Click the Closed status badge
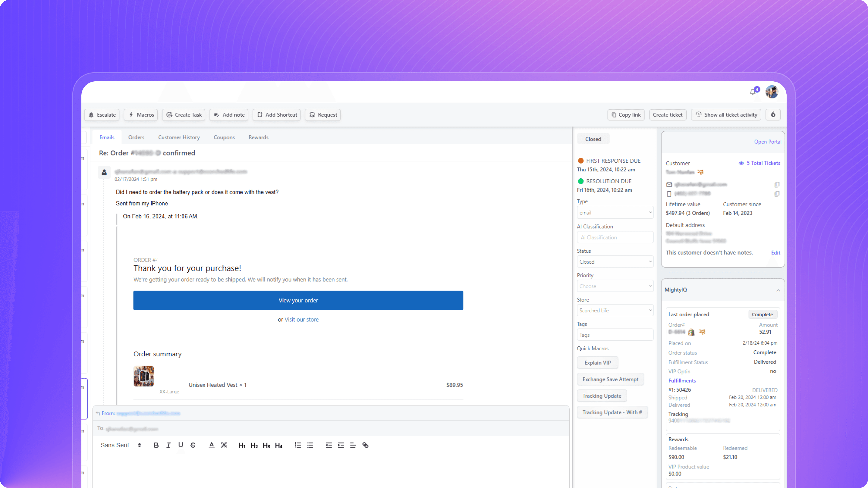Image resolution: width=868 pixels, height=488 pixels. [593, 139]
